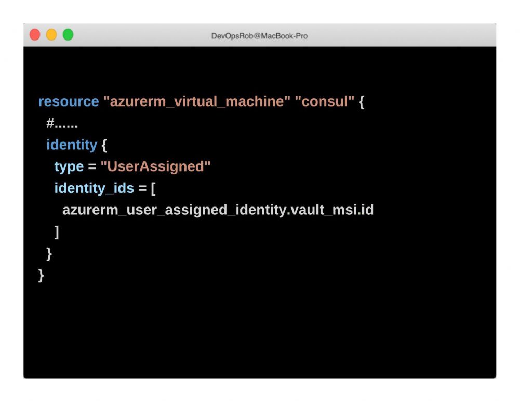This screenshot has width=532, height=402.
Task: Close the terminal with the red button
Action: pos(35,35)
